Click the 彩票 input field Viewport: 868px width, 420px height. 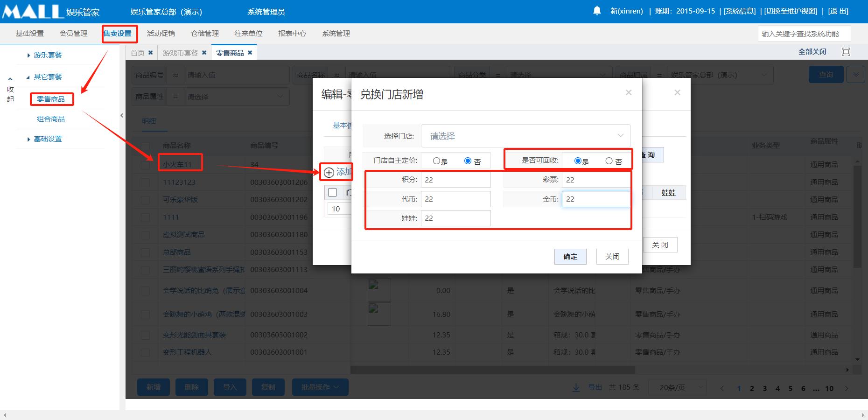pyautogui.click(x=596, y=180)
